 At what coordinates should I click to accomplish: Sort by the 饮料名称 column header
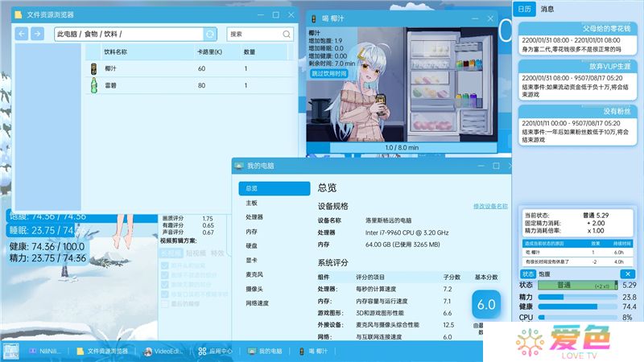click(x=115, y=52)
